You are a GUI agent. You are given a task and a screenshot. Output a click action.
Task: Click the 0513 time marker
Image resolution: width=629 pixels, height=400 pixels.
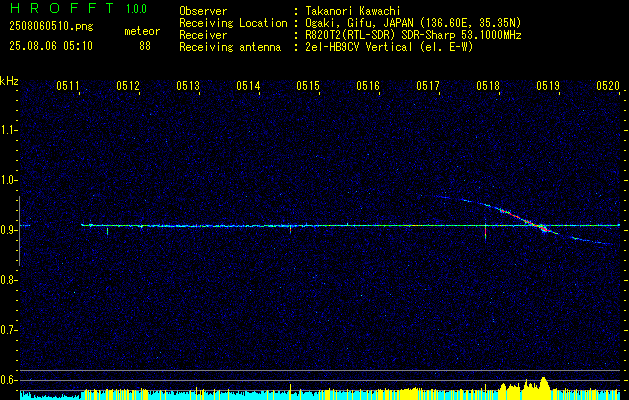pos(188,86)
